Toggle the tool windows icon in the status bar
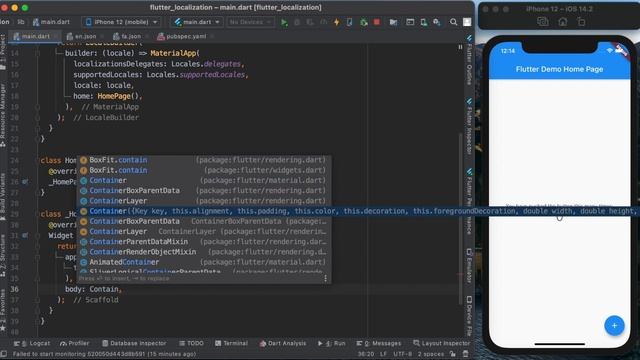The width and height of the screenshot is (640, 360). (x=4, y=354)
